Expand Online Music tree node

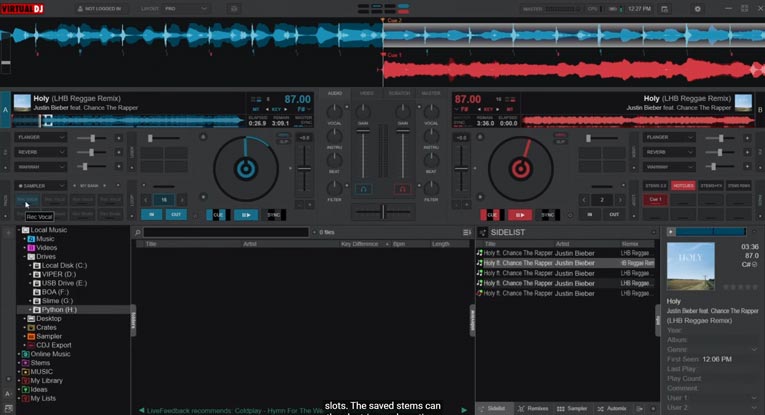click(x=19, y=354)
